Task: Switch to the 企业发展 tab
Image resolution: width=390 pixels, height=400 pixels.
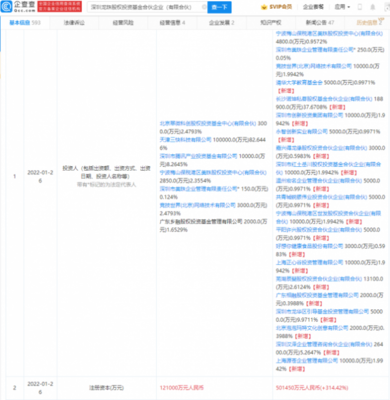Action: point(221,23)
